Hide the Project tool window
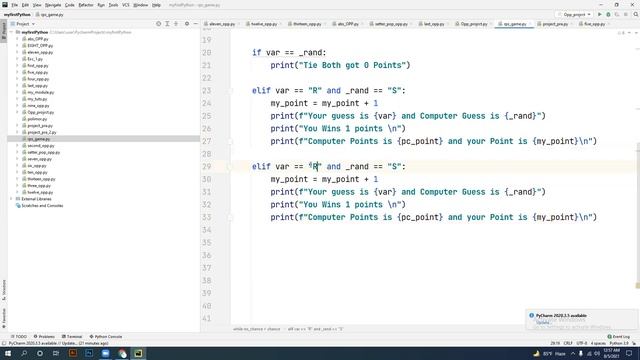640x360 pixels. 196,24
